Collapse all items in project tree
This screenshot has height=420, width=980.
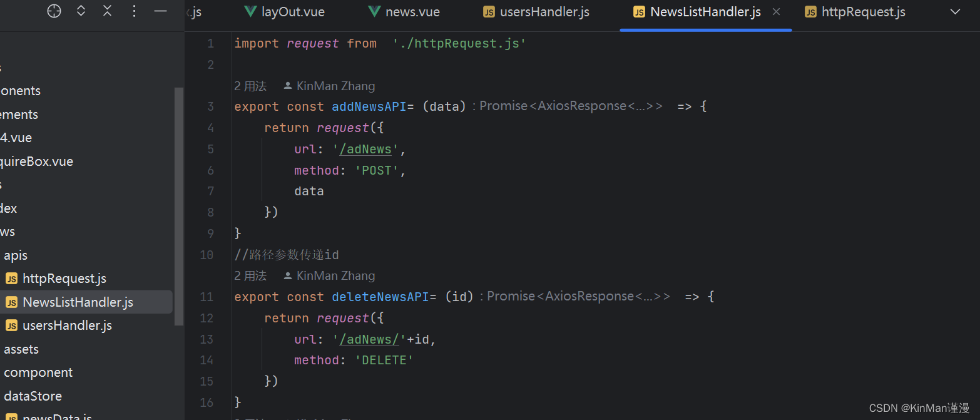[107, 11]
